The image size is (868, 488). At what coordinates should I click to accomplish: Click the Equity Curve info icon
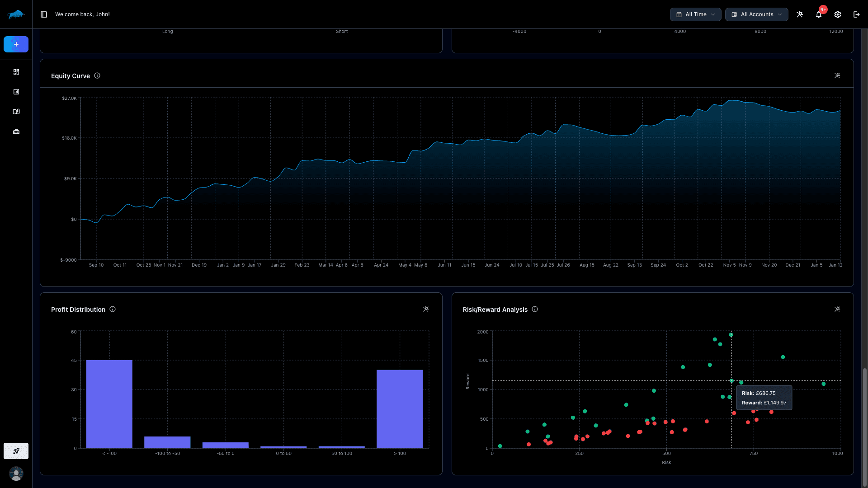click(x=97, y=75)
